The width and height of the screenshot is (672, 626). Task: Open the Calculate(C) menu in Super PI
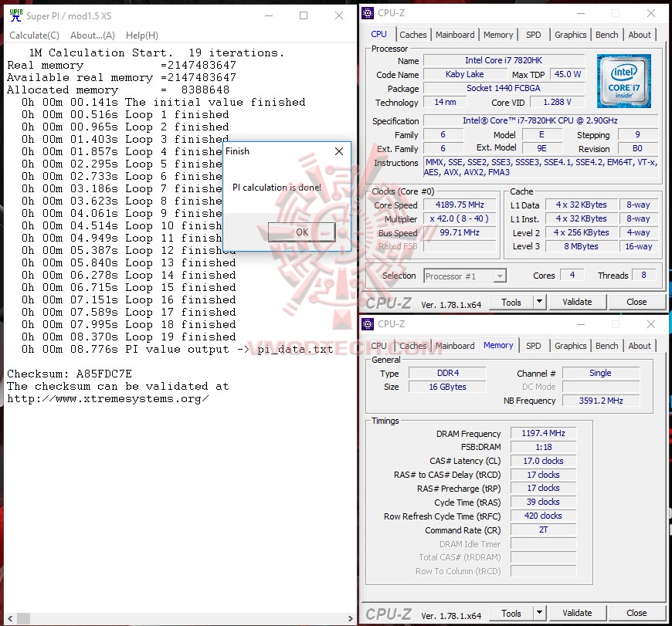[x=34, y=36]
